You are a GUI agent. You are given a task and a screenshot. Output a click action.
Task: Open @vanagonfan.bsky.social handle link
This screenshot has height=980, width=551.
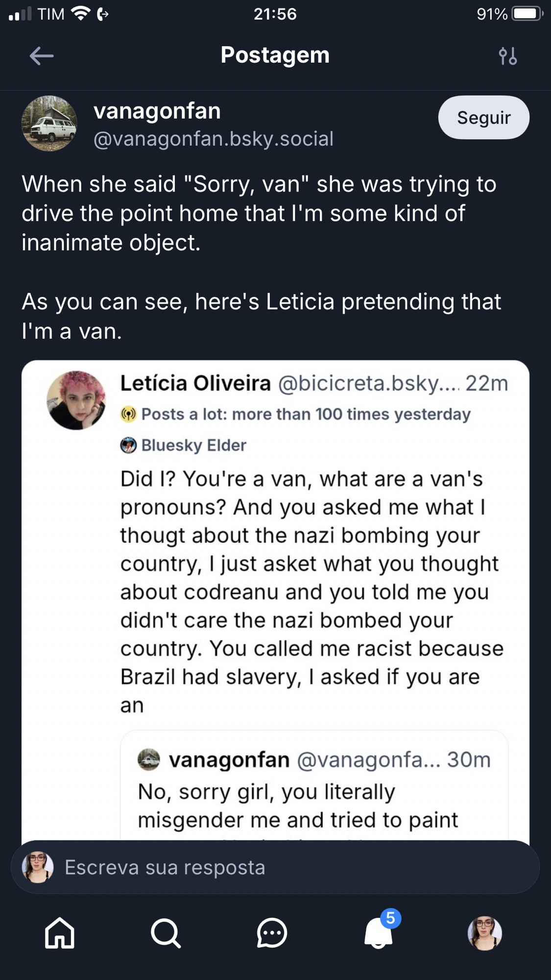tap(213, 139)
